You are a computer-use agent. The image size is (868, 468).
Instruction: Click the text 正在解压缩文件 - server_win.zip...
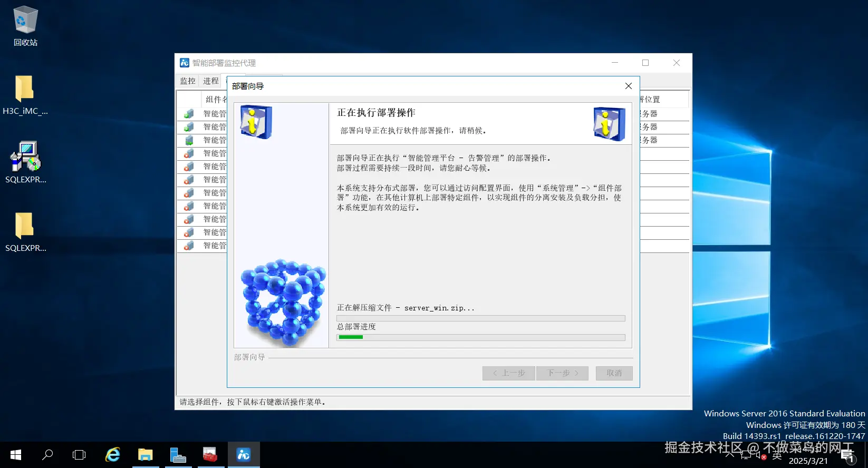pos(406,308)
